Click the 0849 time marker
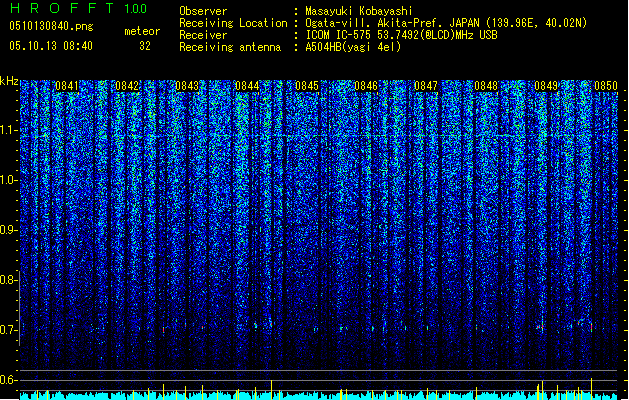 546,86
